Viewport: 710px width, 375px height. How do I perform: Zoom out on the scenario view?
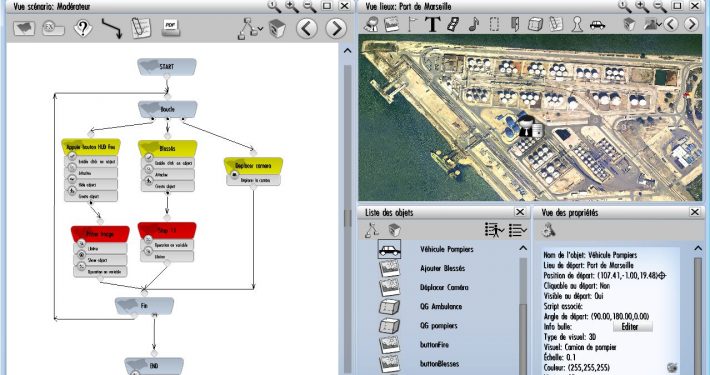(309, 6)
